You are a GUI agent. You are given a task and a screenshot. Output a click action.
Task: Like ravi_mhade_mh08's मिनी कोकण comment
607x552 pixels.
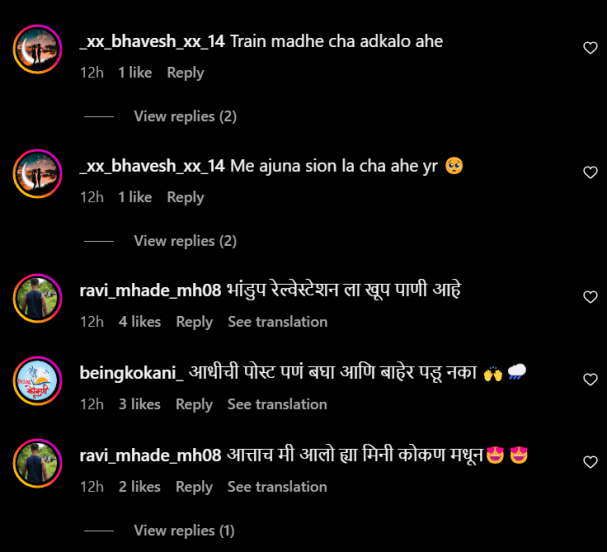click(x=590, y=462)
